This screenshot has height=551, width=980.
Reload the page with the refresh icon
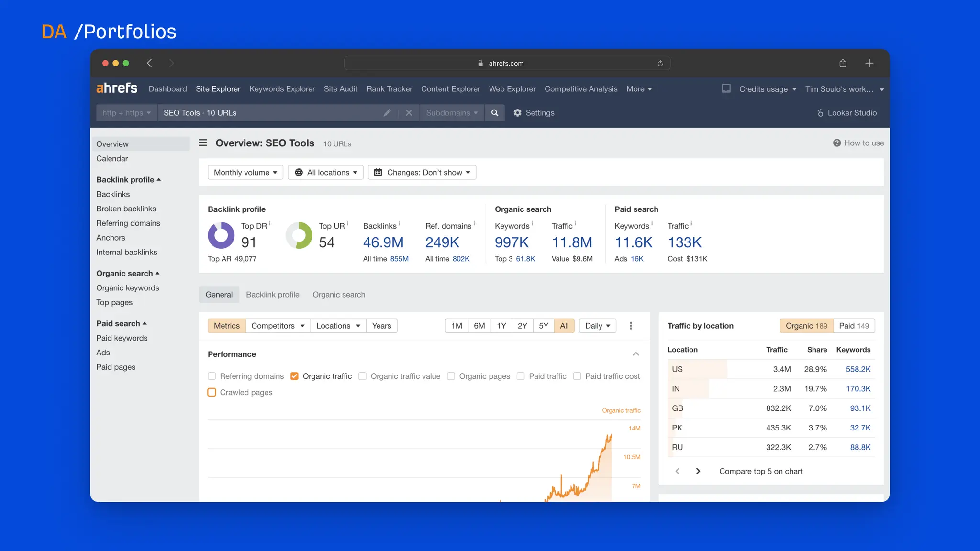click(660, 63)
